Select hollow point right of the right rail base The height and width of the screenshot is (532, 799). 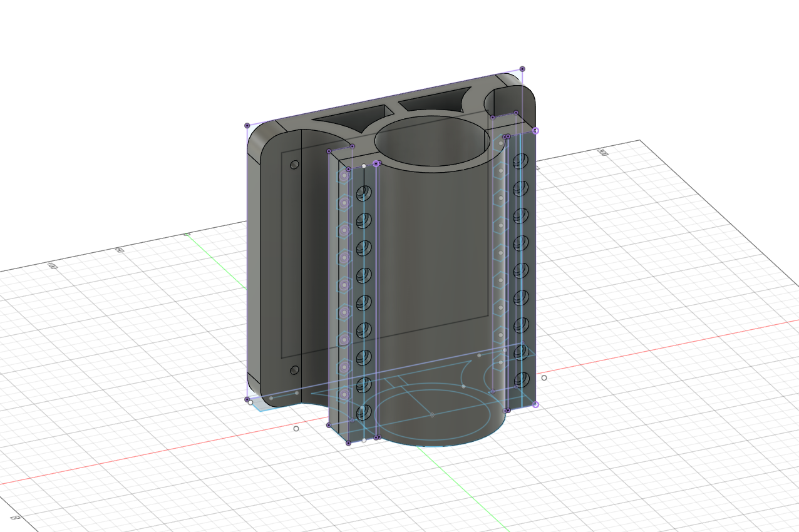544,378
